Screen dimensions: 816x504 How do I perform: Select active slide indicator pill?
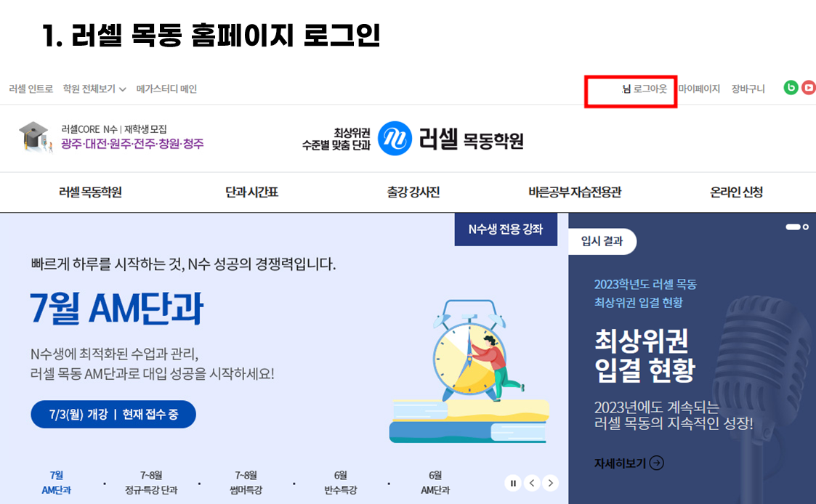tap(793, 227)
